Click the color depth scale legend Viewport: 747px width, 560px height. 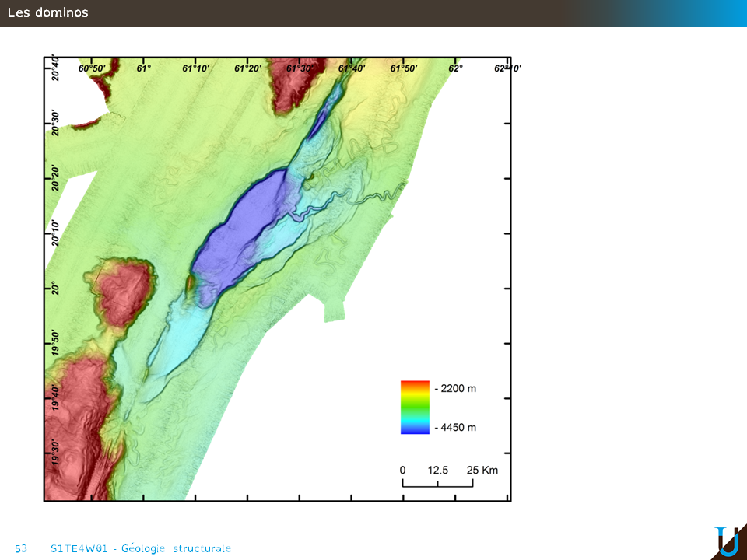coord(415,407)
